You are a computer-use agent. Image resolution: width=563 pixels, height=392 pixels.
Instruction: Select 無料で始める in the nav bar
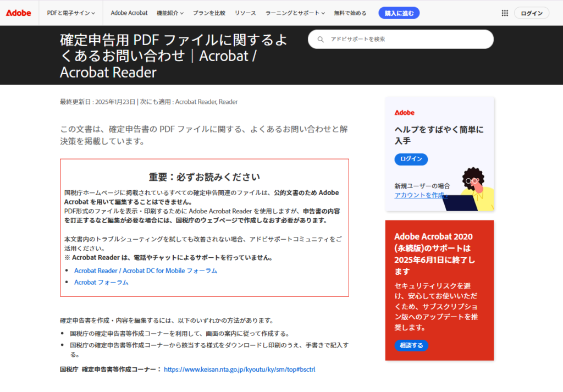pyautogui.click(x=350, y=13)
